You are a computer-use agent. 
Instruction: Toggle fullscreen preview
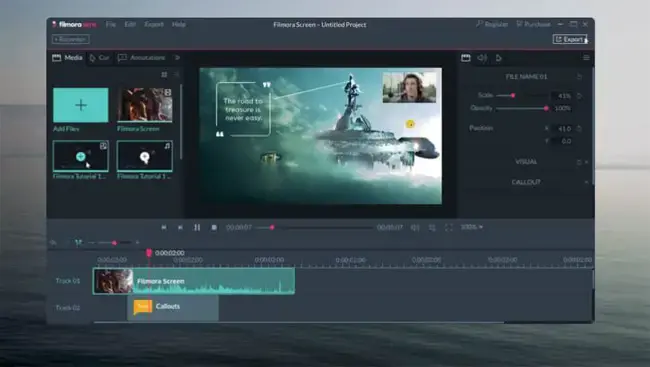(x=449, y=227)
